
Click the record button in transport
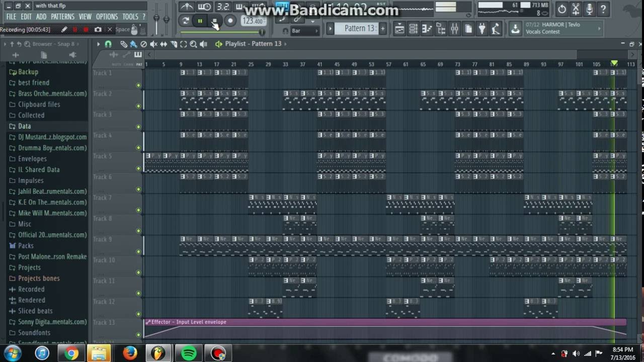230,21
